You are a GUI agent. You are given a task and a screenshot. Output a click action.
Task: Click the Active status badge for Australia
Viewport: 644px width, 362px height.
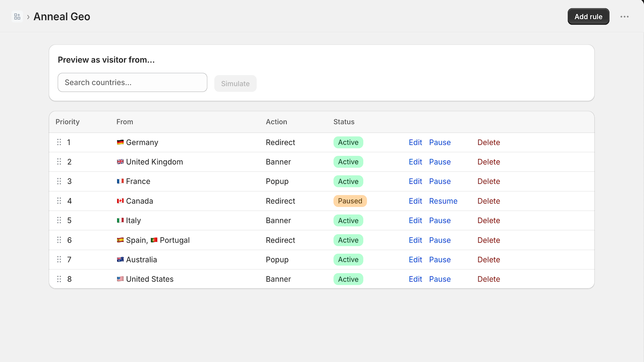coord(348,259)
